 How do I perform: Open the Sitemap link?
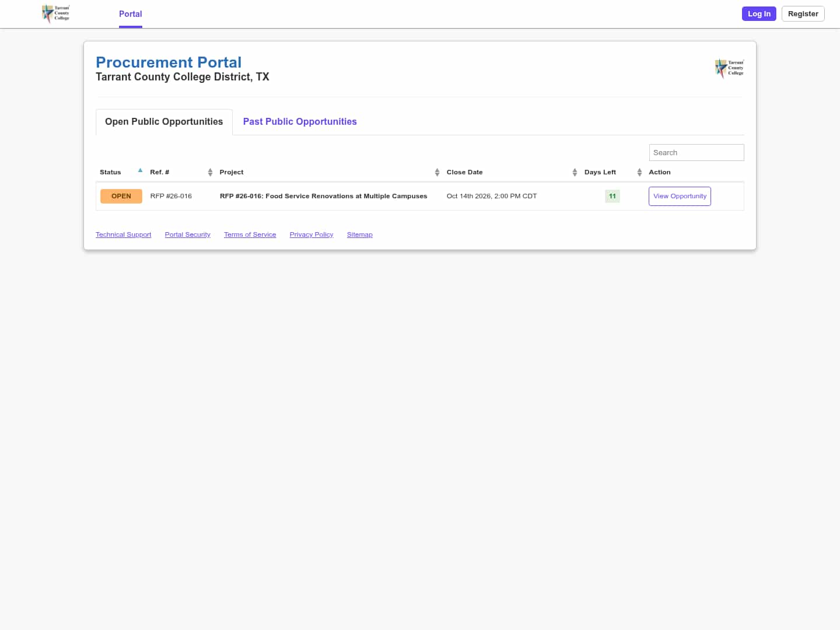coord(359,235)
